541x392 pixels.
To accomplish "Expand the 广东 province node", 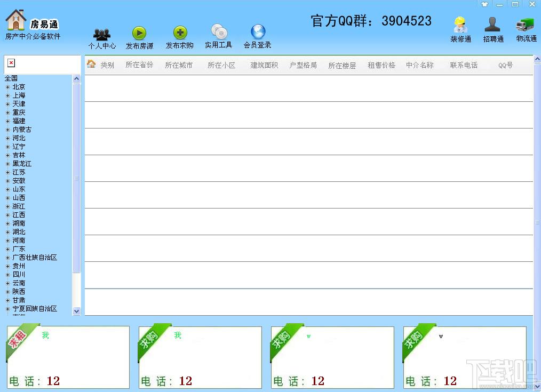I will click(7, 249).
